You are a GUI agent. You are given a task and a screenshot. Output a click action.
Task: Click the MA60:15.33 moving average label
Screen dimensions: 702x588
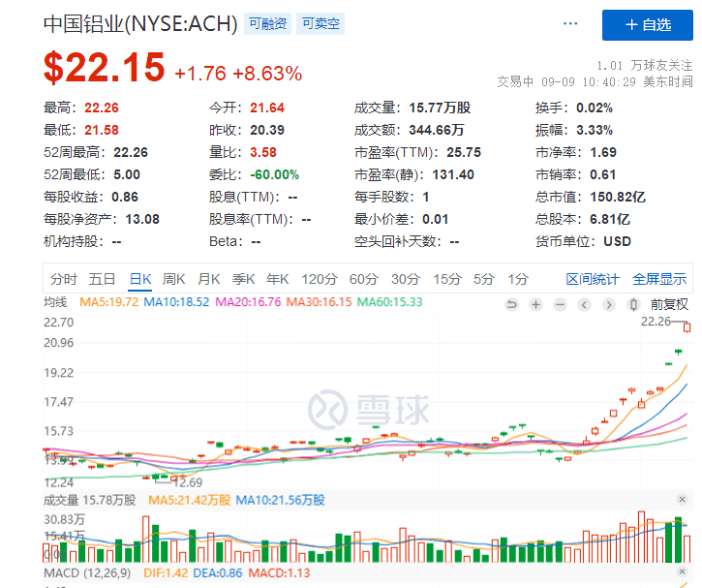389,302
